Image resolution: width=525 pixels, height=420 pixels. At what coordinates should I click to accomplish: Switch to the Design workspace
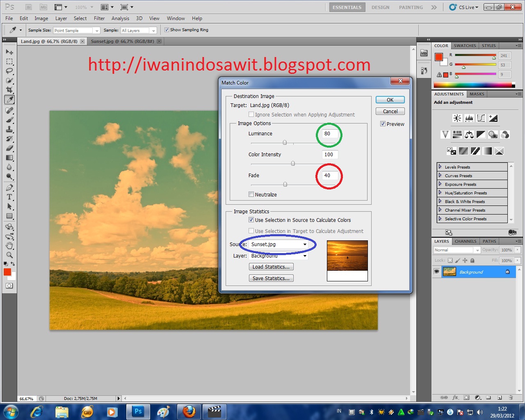(x=381, y=7)
